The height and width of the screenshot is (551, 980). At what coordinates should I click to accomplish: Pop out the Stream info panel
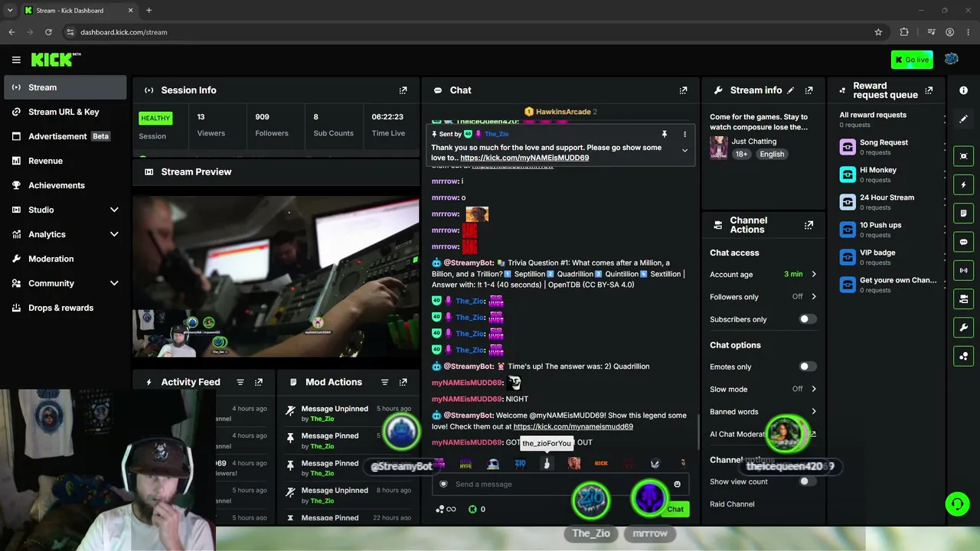pos(809,90)
